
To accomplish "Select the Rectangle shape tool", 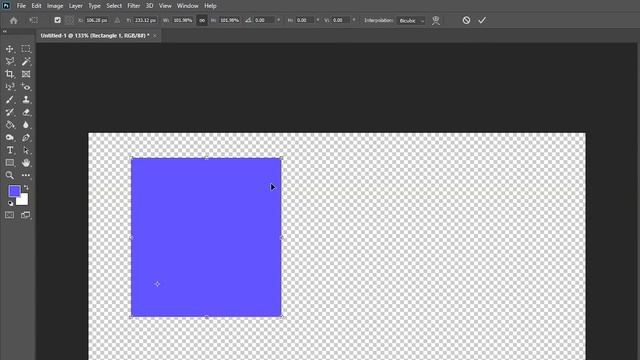I will coord(10,163).
